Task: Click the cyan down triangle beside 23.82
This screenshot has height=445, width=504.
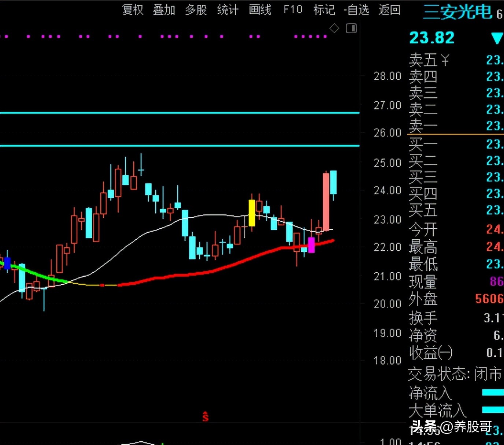Action: pos(497,38)
